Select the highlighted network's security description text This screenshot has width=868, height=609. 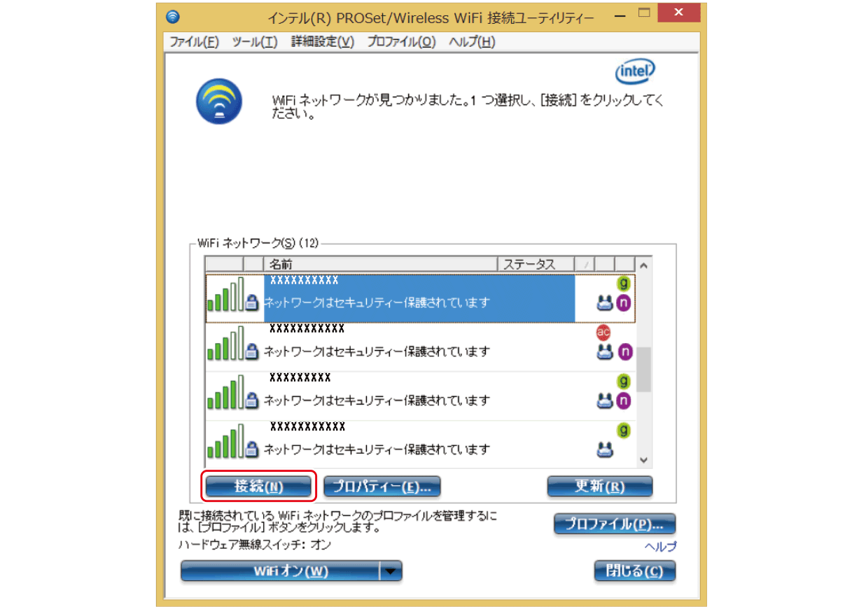[377, 303]
